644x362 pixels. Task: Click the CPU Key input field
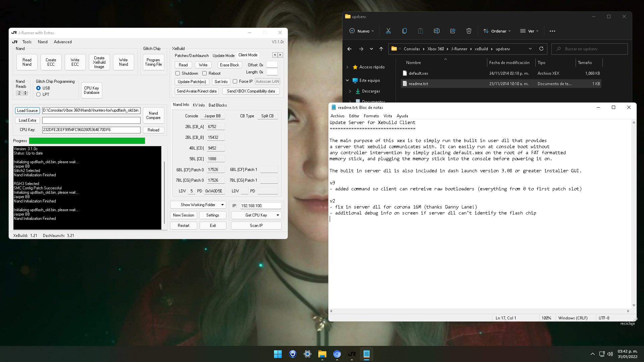(x=91, y=130)
